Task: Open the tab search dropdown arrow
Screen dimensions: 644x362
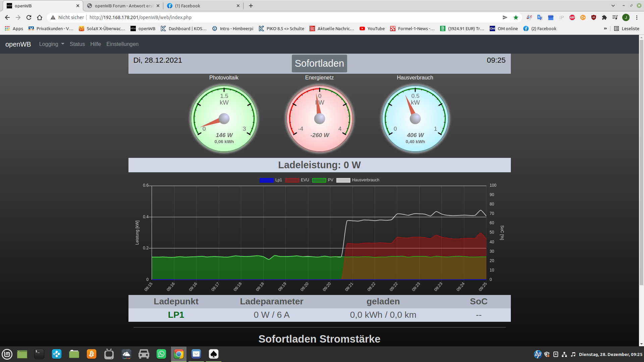Action: [x=613, y=6]
